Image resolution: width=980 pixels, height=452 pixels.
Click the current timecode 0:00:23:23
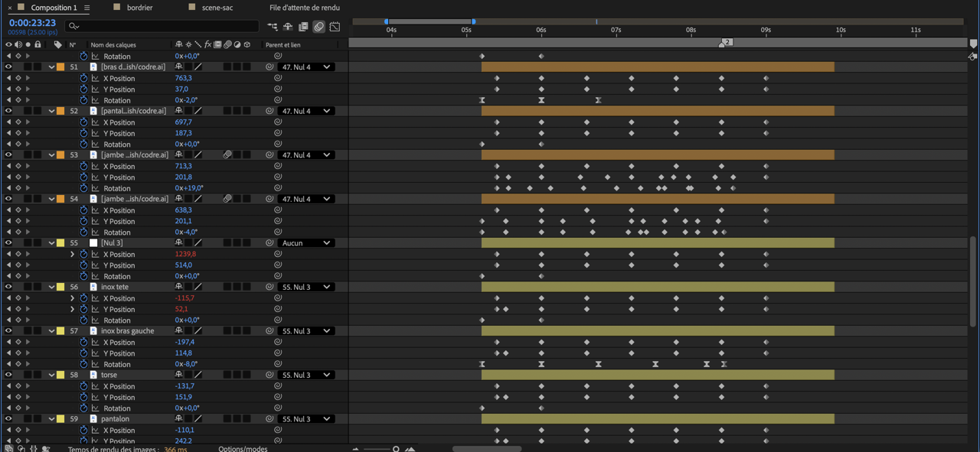[x=32, y=23]
